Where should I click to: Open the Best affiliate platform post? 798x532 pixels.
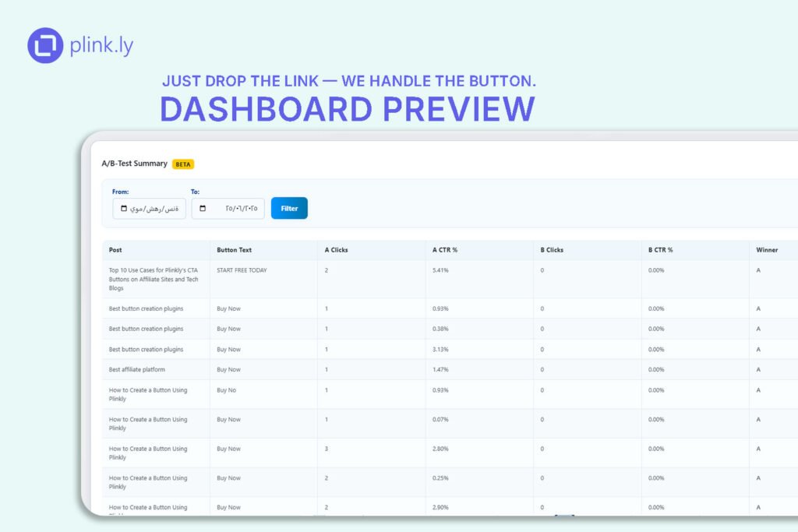point(137,369)
